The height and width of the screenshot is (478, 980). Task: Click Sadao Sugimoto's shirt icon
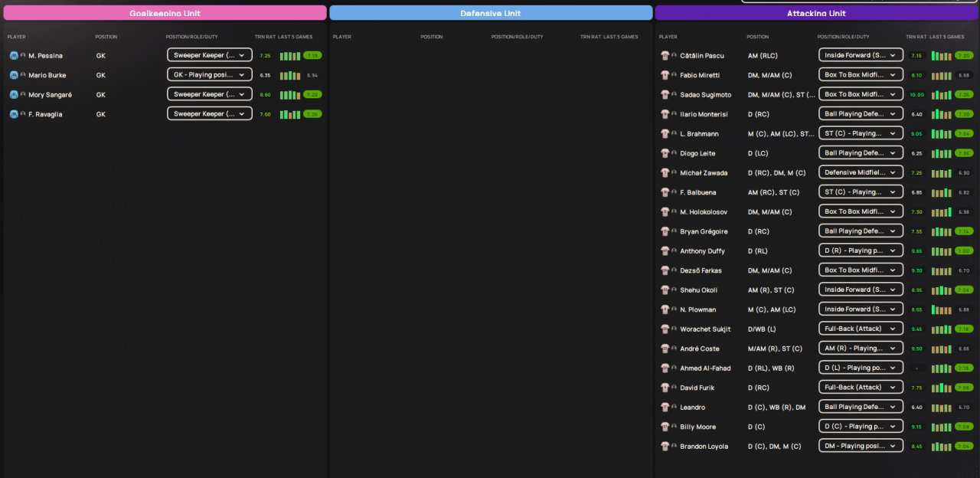click(x=665, y=94)
